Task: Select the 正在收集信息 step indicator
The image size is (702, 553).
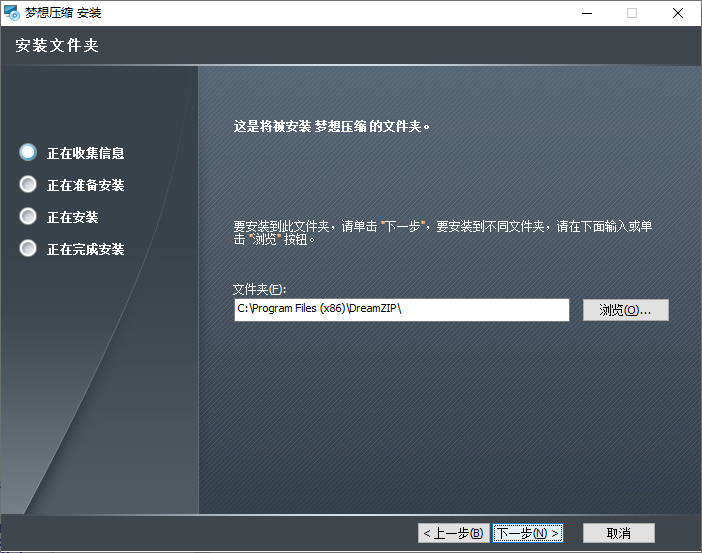Action: (28, 152)
